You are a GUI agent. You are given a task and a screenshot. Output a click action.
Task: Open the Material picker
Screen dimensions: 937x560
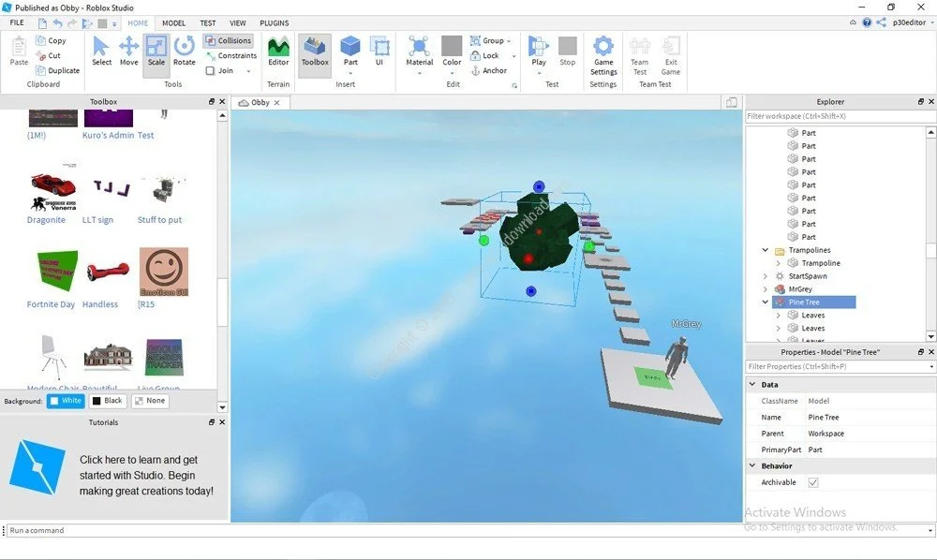(x=420, y=51)
